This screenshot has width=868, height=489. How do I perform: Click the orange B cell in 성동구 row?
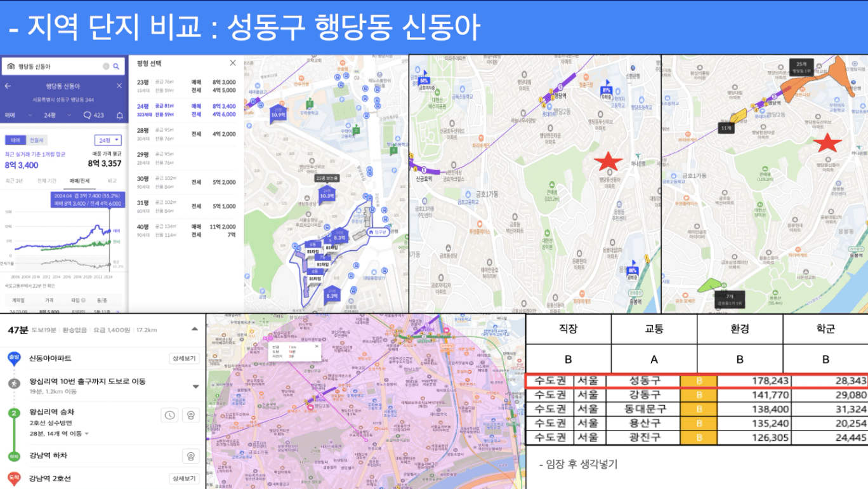click(699, 380)
